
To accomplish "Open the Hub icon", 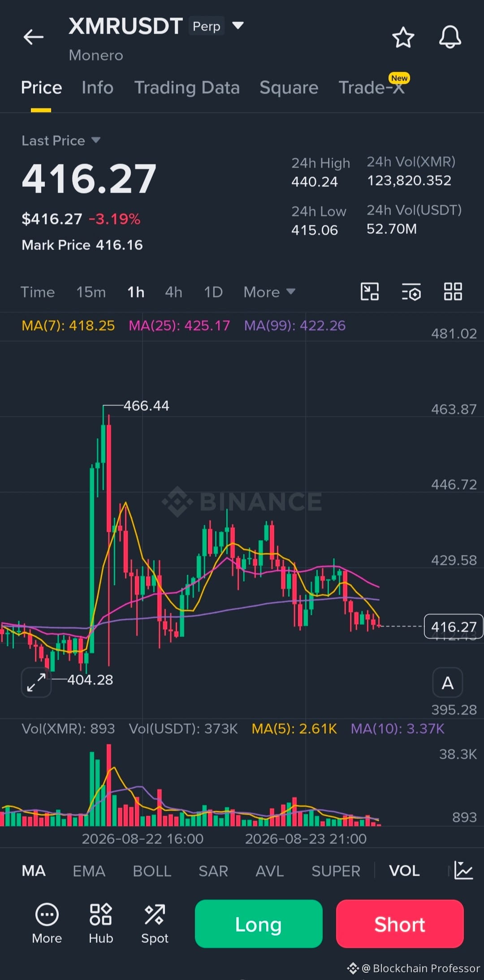I will coord(101,924).
